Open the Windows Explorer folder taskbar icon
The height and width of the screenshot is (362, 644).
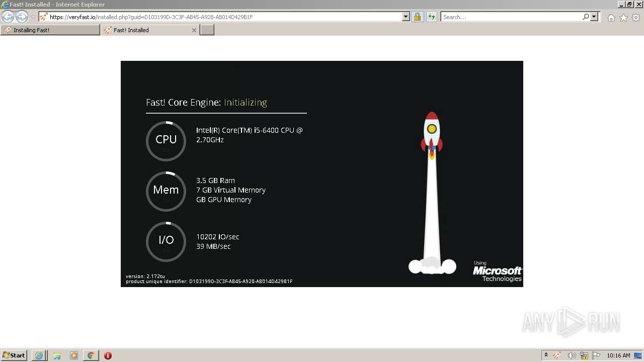[x=57, y=355]
